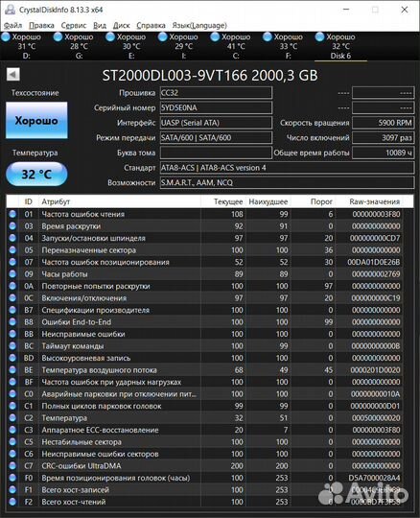Open the Файл menu
This screenshot has width=420, height=518.
[12, 26]
